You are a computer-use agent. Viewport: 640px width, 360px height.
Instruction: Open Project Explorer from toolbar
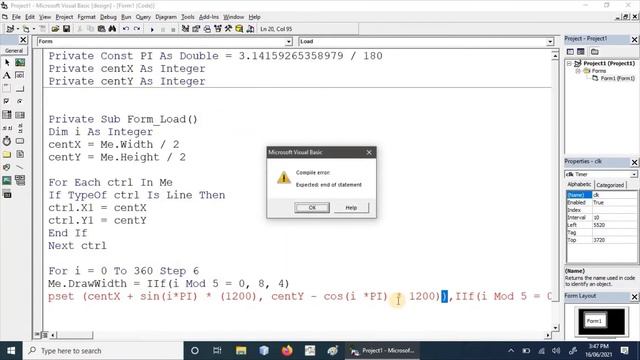coord(185,29)
